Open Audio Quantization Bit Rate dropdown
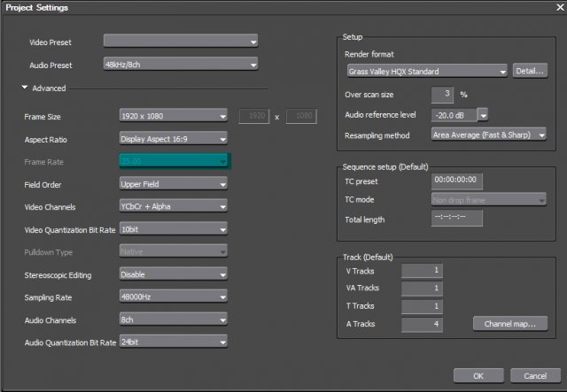This screenshot has height=392, width=567. (x=174, y=342)
